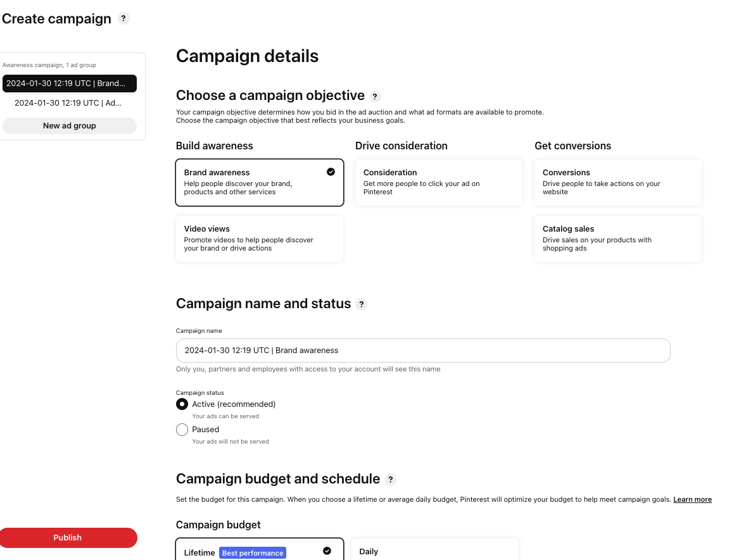Choose the Consideration objective card
Viewport: 734px width, 560px height.
pos(439,182)
